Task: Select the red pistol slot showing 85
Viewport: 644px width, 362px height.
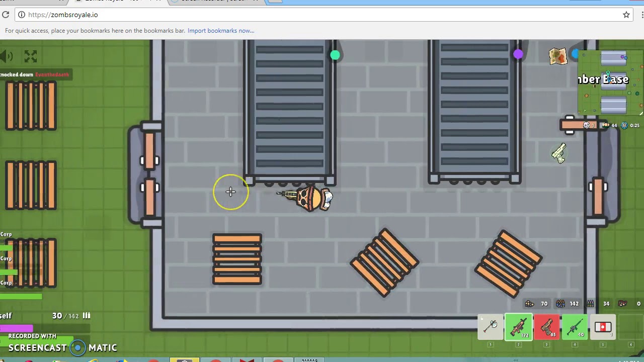Action: point(547,327)
